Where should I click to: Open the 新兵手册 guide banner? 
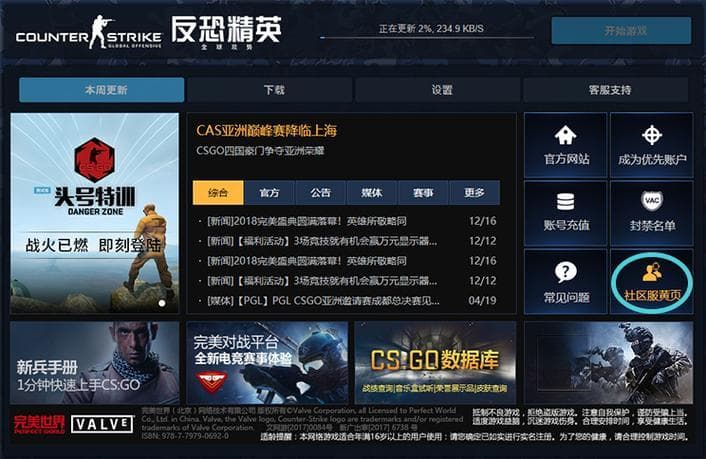click(95, 363)
